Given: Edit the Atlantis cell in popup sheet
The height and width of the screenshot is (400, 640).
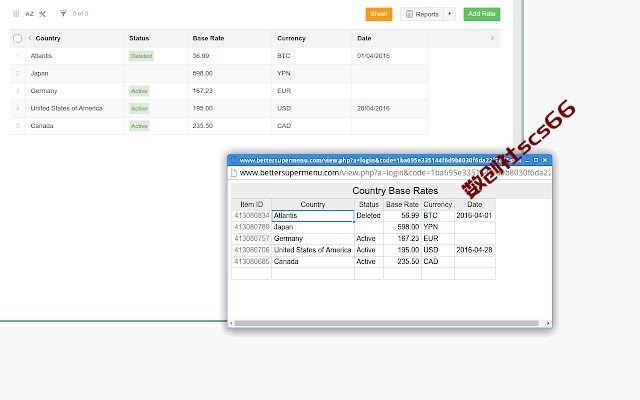Looking at the screenshot, I should click(313, 216).
